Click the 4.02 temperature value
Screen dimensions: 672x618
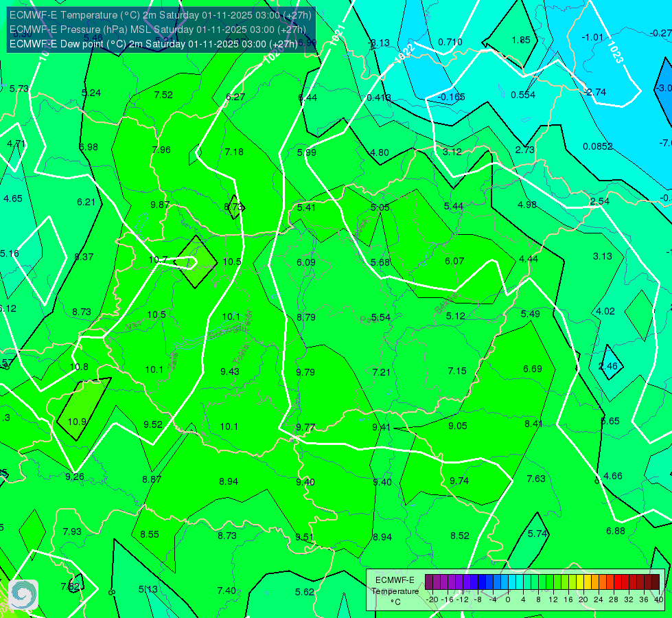click(x=605, y=311)
